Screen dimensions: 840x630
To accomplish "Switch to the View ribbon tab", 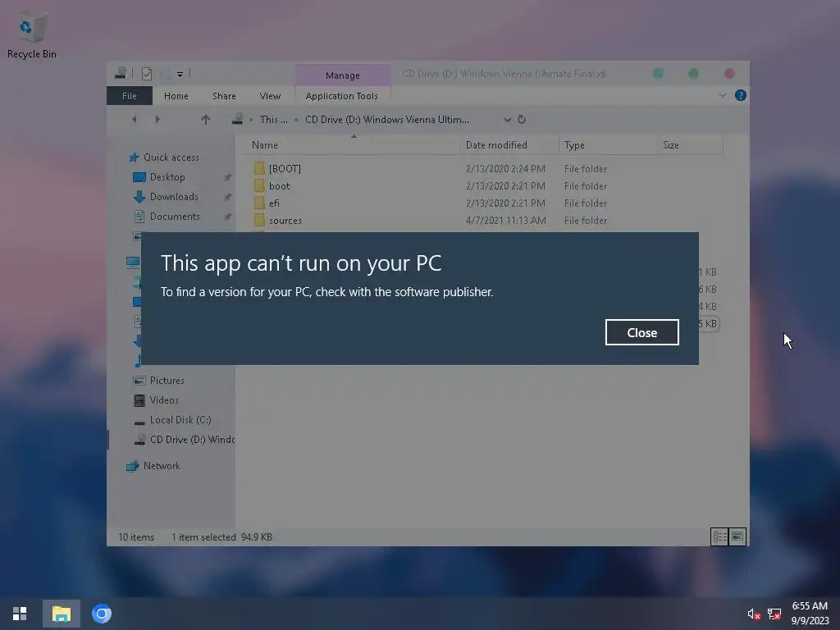I will 270,96.
